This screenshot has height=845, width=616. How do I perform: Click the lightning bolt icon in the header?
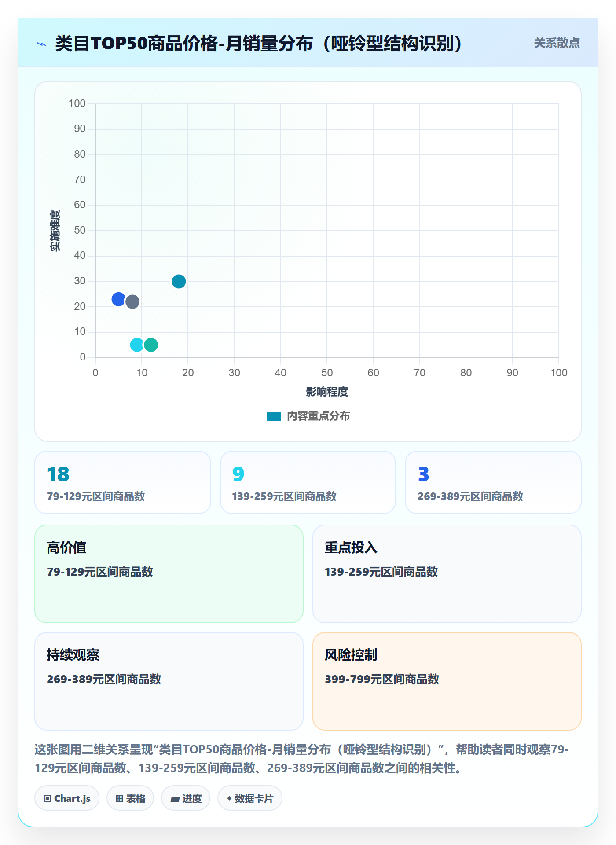tap(42, 44)
